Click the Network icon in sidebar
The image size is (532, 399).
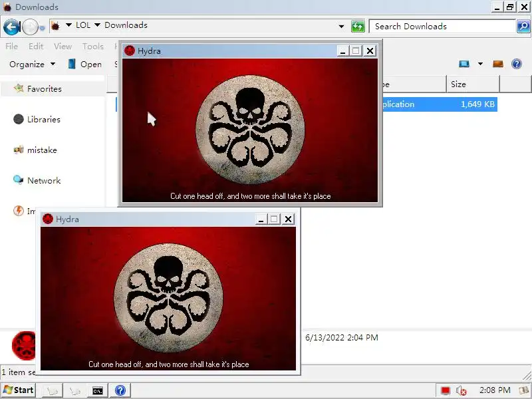[x=19, y=180]
